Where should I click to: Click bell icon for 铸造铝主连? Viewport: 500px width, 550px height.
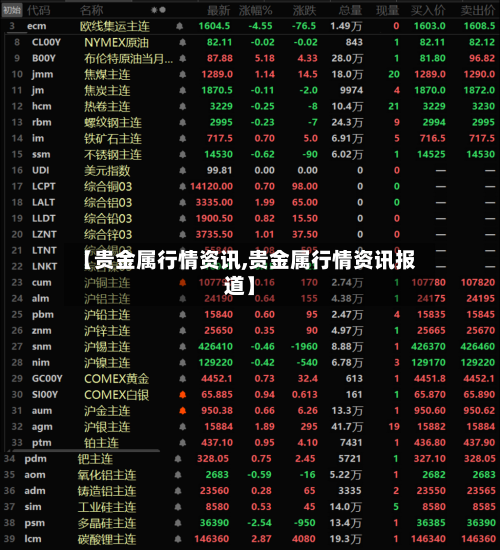click(178, 491)
